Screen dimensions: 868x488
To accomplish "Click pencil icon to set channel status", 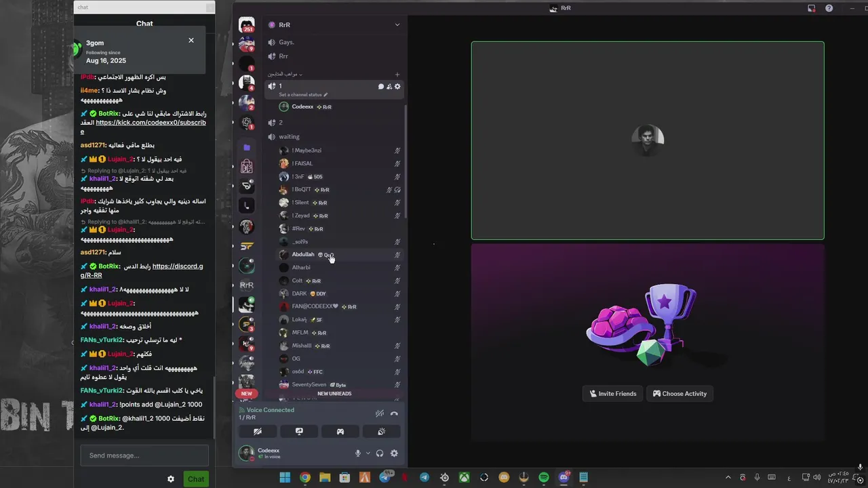I will point(325,95).
